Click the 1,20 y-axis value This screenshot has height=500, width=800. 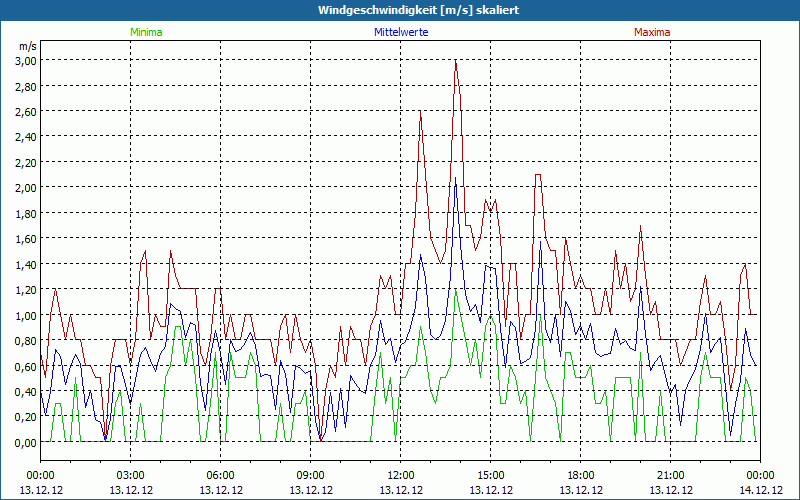click(27, 290)
